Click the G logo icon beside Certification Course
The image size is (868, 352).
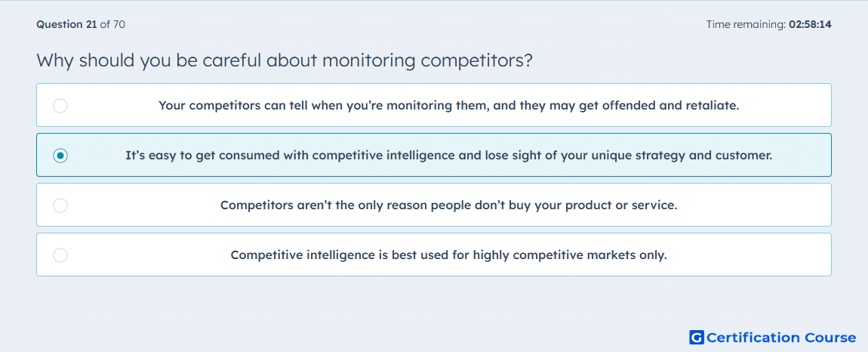point(697,338)
